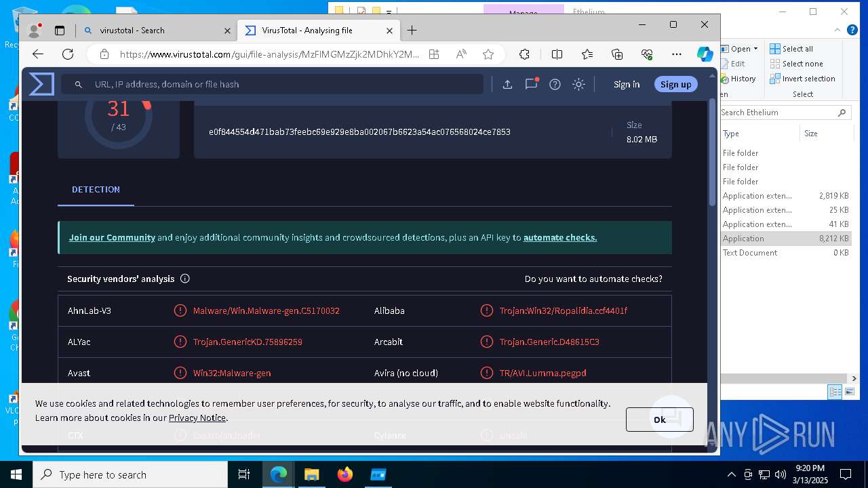Expand the Open dropdown in File Explorer
This screenshot has width=868, height=488.
point(755,49)
